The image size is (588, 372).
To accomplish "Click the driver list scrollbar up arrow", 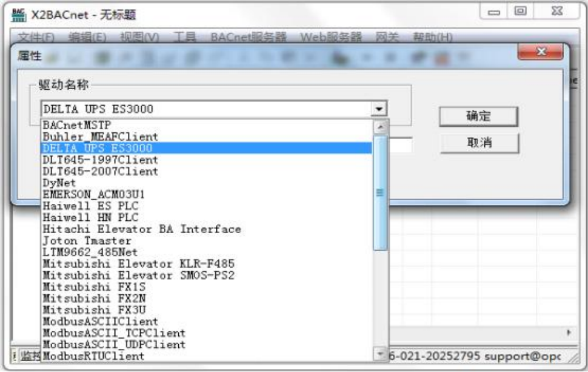I will pyautogui.click(x=380, y=127).
